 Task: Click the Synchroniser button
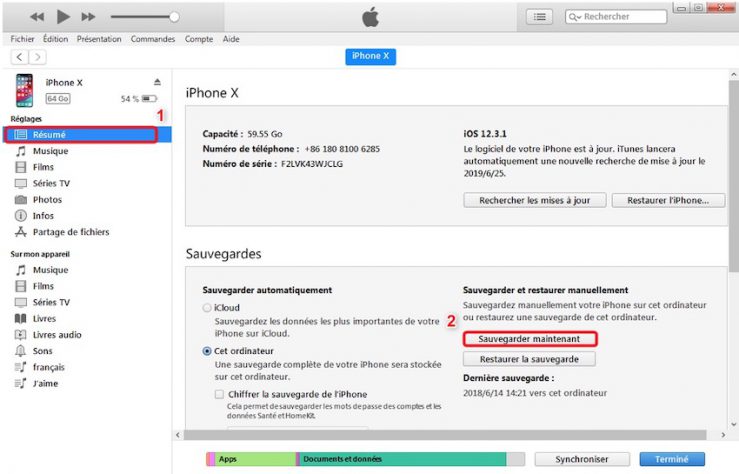(x=582, y=459)
